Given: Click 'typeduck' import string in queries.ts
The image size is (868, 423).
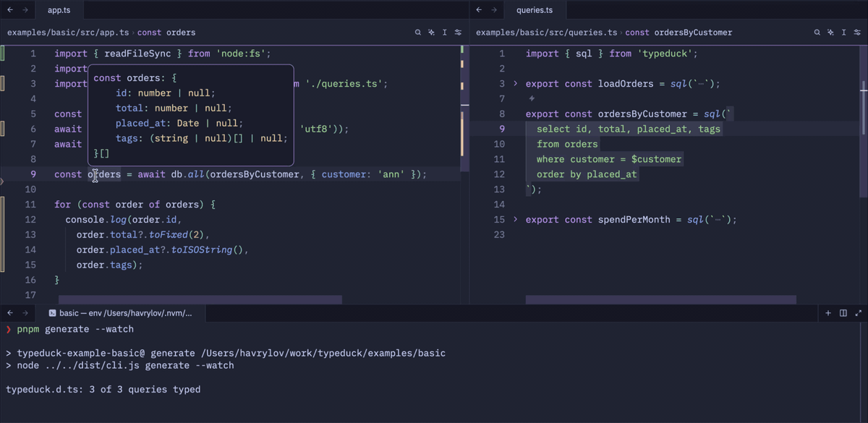Looking at the screenshot, I should point(665,54).
